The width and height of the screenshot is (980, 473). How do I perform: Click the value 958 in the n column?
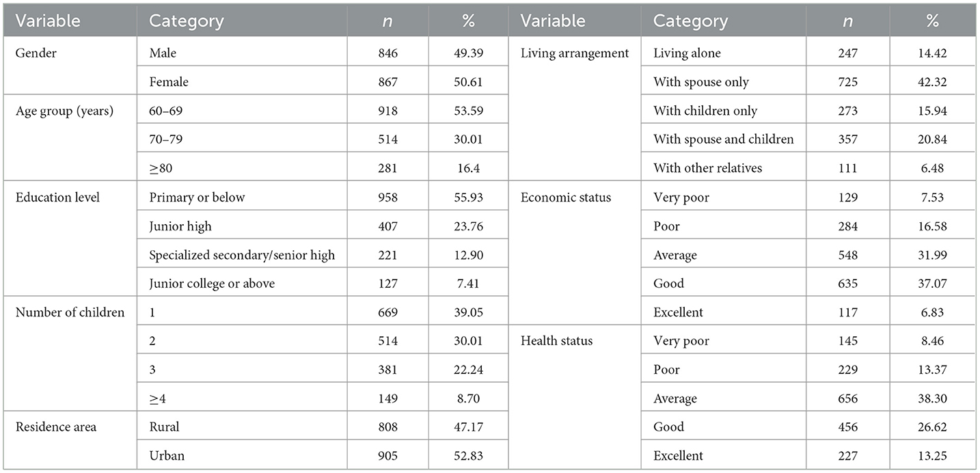click(387, 197)
